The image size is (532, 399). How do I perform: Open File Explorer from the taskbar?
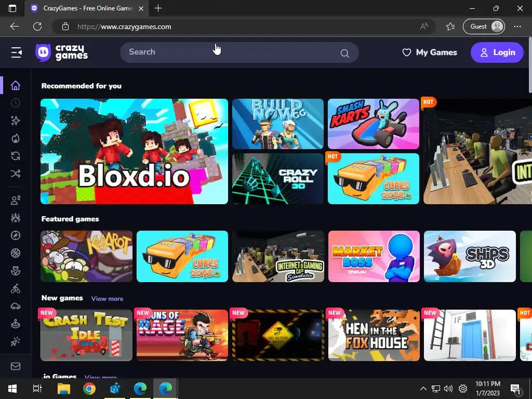click(x=63, y=389)
